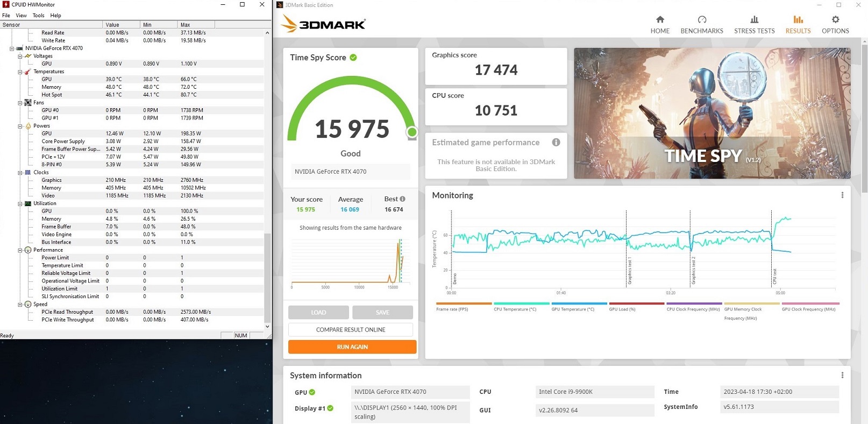The height and width of the screenshot is (424, 868).
Task: Select the Hot Spot temperature row
Action: 132,95
